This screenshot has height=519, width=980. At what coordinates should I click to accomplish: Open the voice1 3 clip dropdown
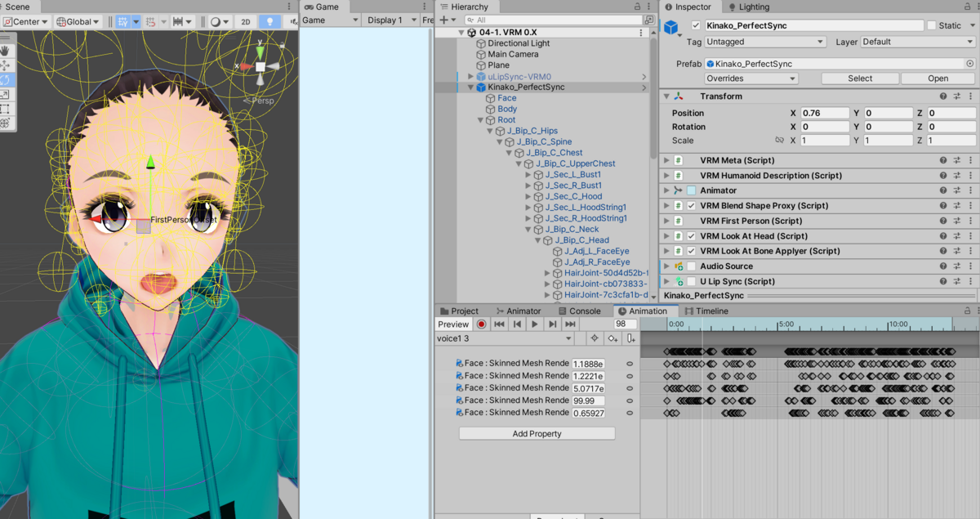click(x=505, y=338)
